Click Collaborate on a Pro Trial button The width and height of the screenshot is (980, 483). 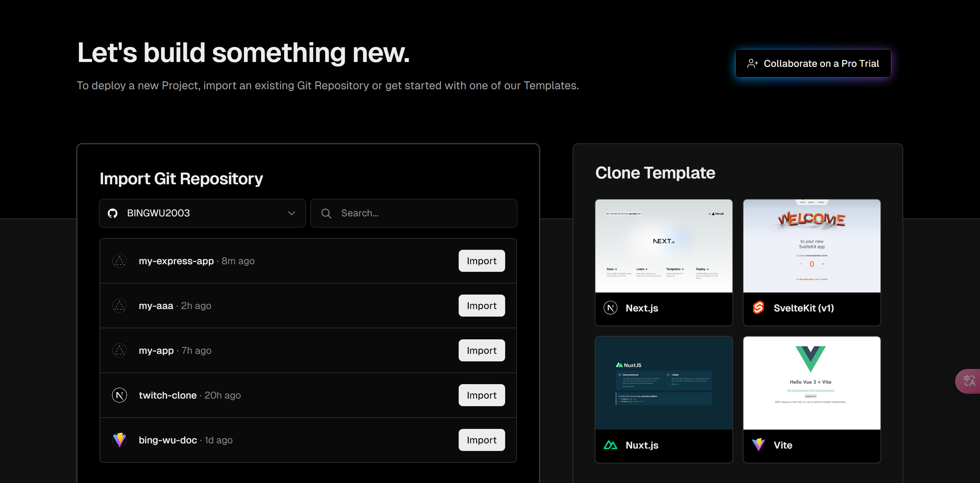pos(813,64)
